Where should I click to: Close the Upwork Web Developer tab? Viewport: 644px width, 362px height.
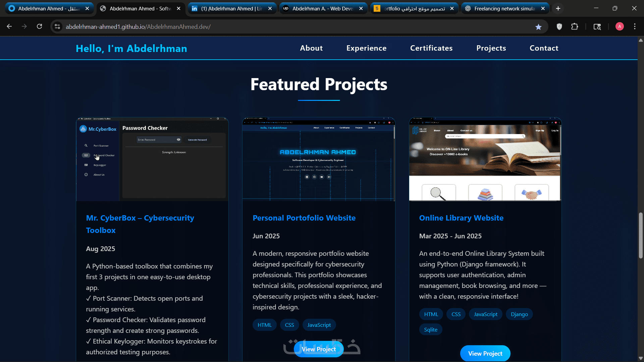(361, 8)
